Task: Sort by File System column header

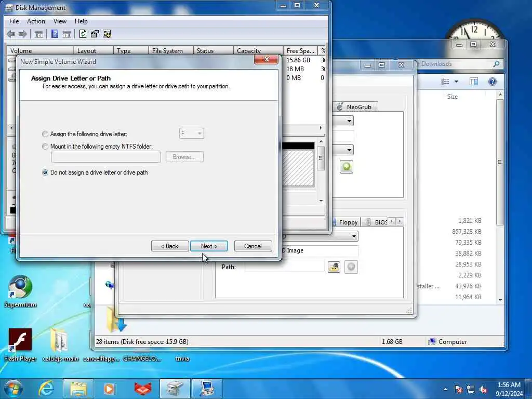Action: 170,50
